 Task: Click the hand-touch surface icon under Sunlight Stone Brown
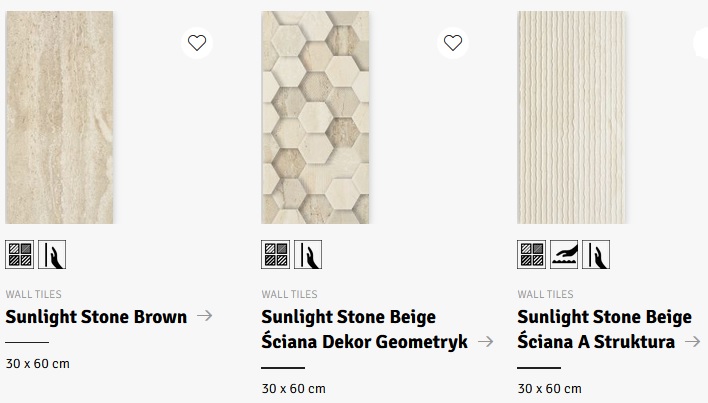click(x=53, y=255)
